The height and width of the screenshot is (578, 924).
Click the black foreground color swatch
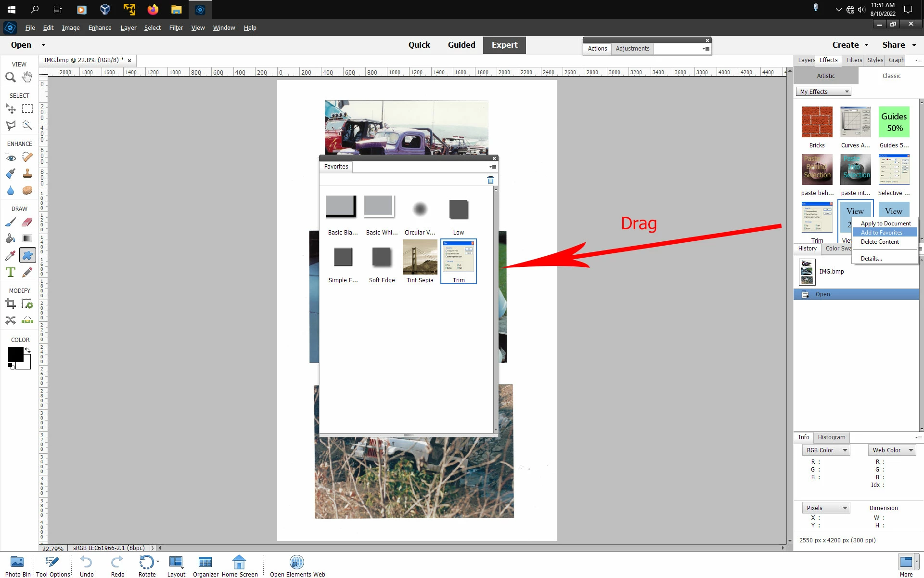[15, 355]
